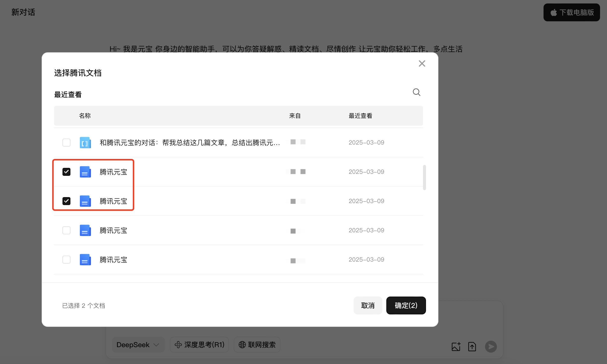
Task: Click the 最近查看 column header
Action: pos(360,116)
